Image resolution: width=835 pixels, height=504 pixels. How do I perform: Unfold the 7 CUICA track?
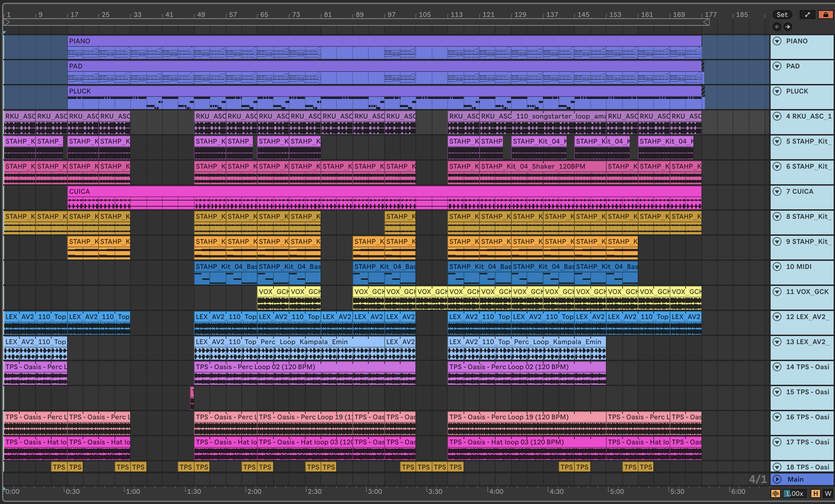pos(777,192)
